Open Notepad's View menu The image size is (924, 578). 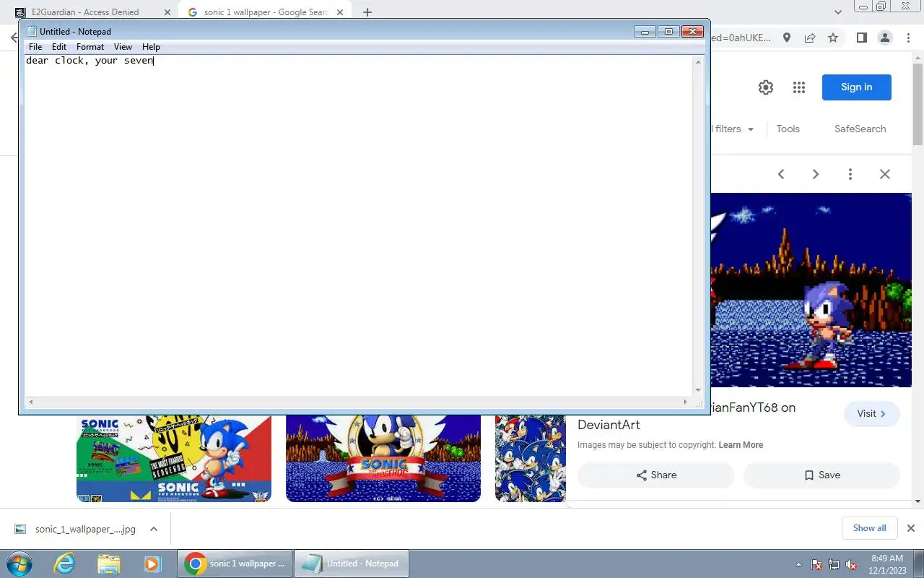coord(123,47)
